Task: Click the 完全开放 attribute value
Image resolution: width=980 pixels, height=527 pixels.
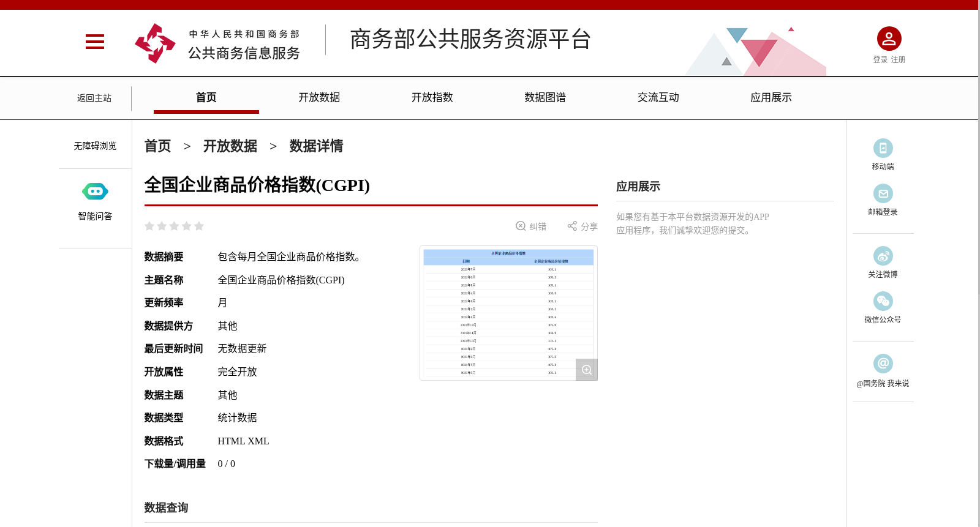Action: click(x=237, y=372)
